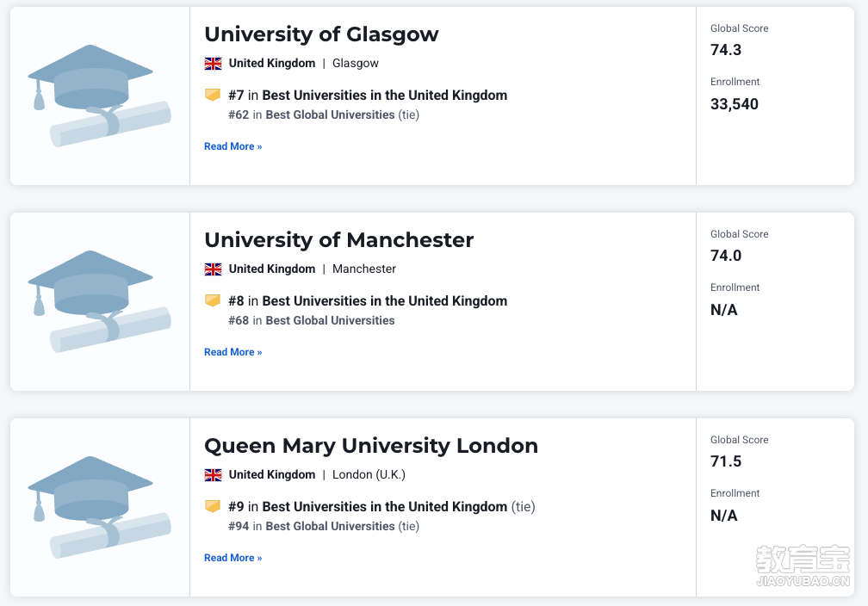Open the University of Manchester title link
This screenshot has width=868, height=606.
pos(338,240)
